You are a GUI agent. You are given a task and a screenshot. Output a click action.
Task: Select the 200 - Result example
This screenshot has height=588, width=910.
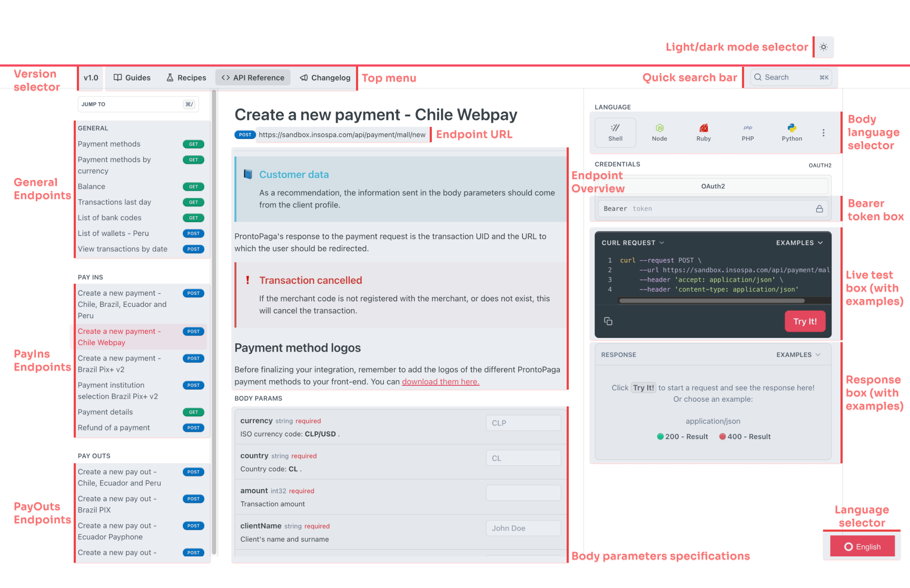point(682,436)
